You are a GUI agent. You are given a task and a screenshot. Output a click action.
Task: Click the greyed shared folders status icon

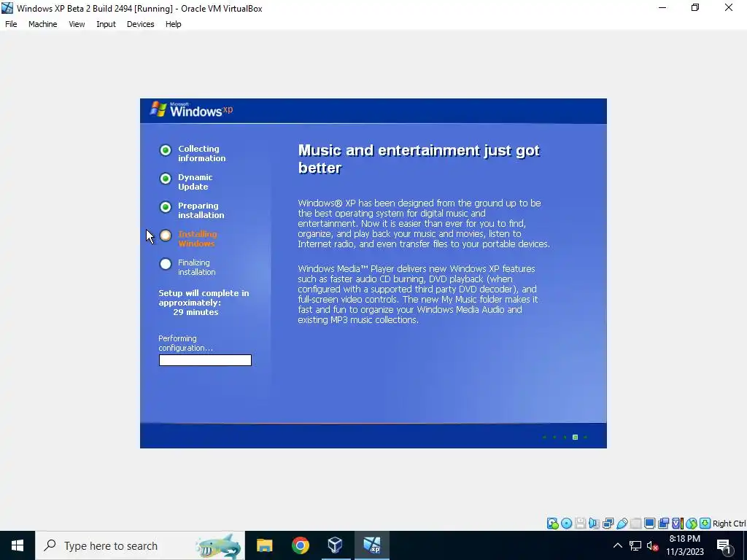click(x=635, y=524)
